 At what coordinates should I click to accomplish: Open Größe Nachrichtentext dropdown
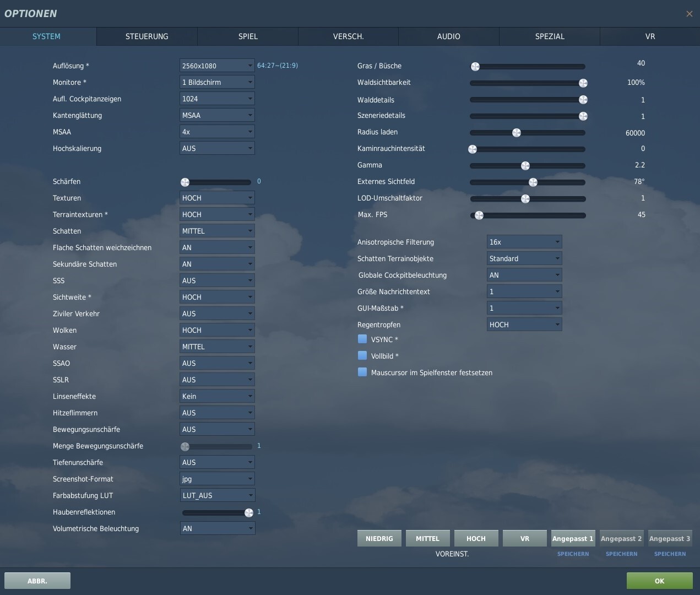coord(524,291)
